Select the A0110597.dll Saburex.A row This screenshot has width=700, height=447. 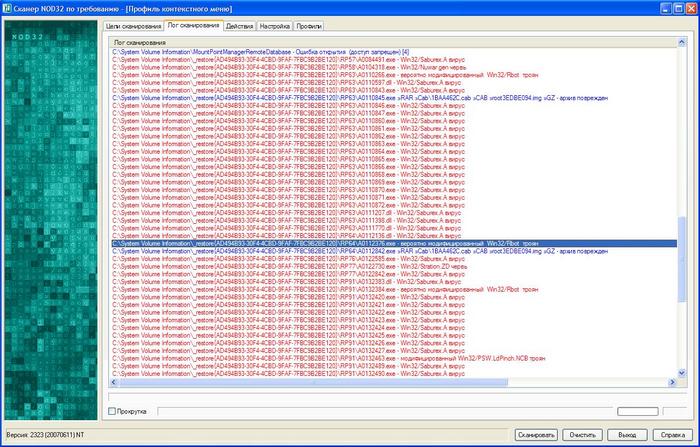(x=394, y=83)
